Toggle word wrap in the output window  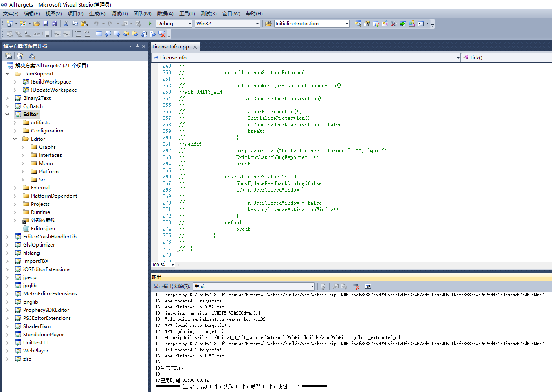coord(367,286)
